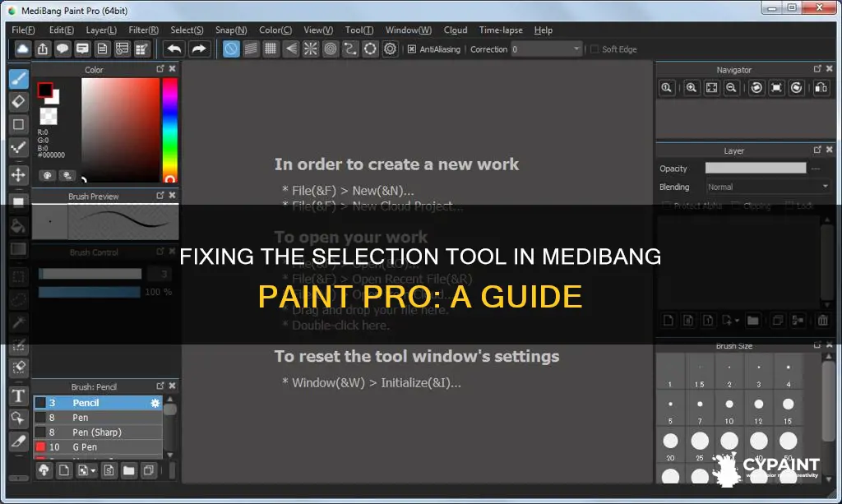Viewport: 842px width, 504px height.
Task: Click the Redo arrow button
Action: (x=199, y=49)
